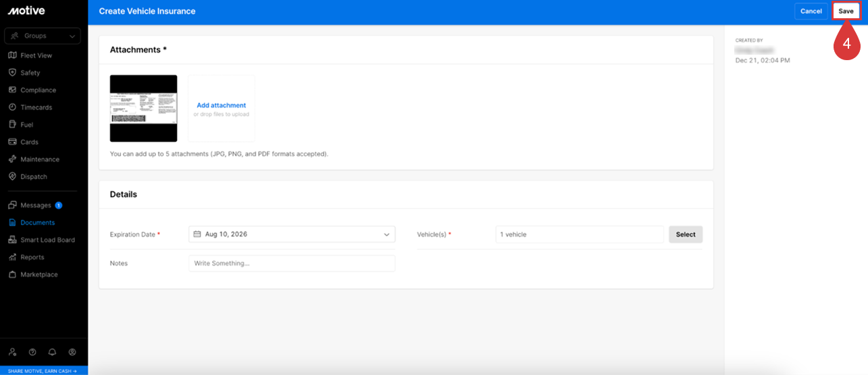Image resolution: width=868 pixels, height=375 pixels.
Task: Open notifications bell icon
Action: (52, 352)
